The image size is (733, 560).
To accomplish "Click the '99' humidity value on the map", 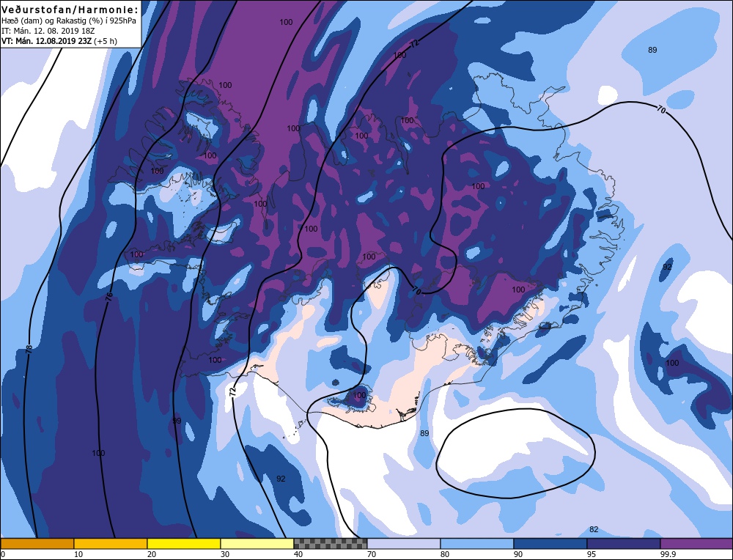I will pos(176,421).
